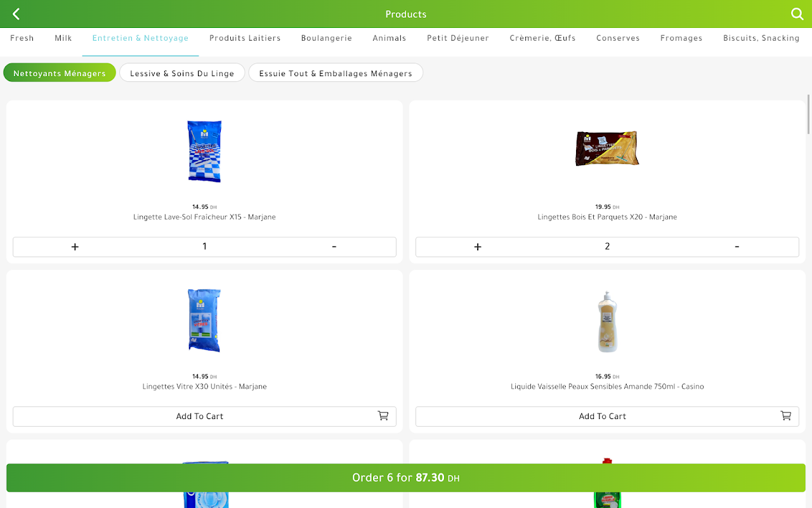
Task: Increase Lingette Lave-Sol quantity with plus
Action: [x=75, y=247]
